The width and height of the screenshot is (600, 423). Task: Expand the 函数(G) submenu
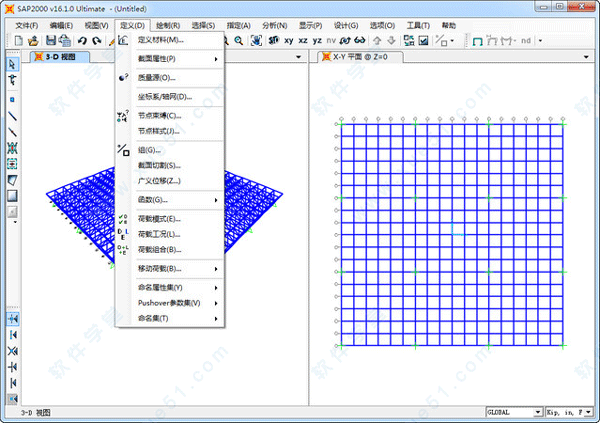171,200
